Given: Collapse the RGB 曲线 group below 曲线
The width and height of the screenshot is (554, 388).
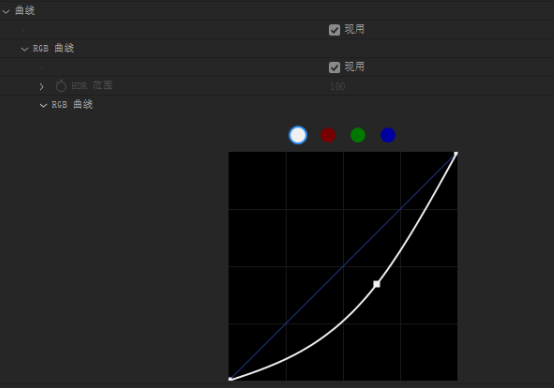Looking at the screenshot, I should coord(24,49).
